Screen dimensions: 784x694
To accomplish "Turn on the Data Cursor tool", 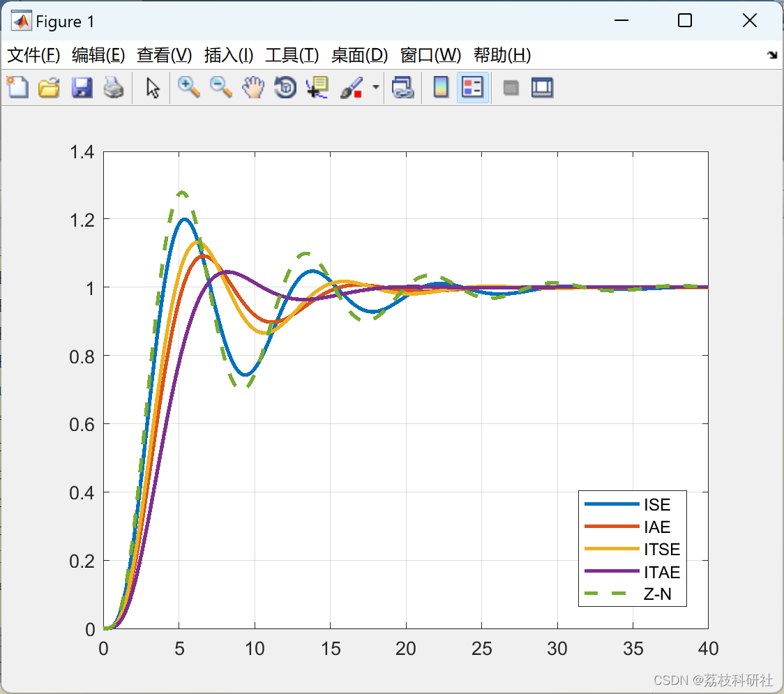I will point(317,87).
